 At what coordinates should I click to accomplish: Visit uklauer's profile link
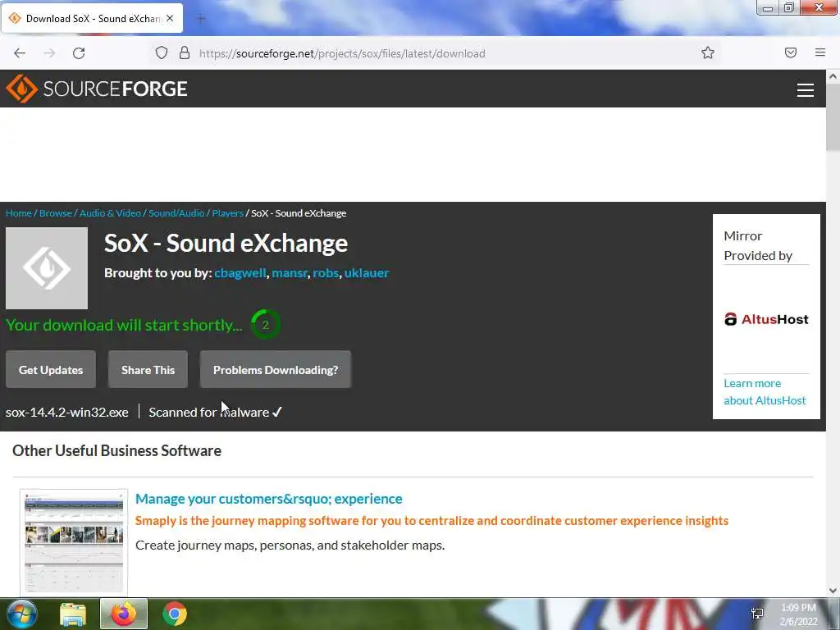[x=367, y=272]
